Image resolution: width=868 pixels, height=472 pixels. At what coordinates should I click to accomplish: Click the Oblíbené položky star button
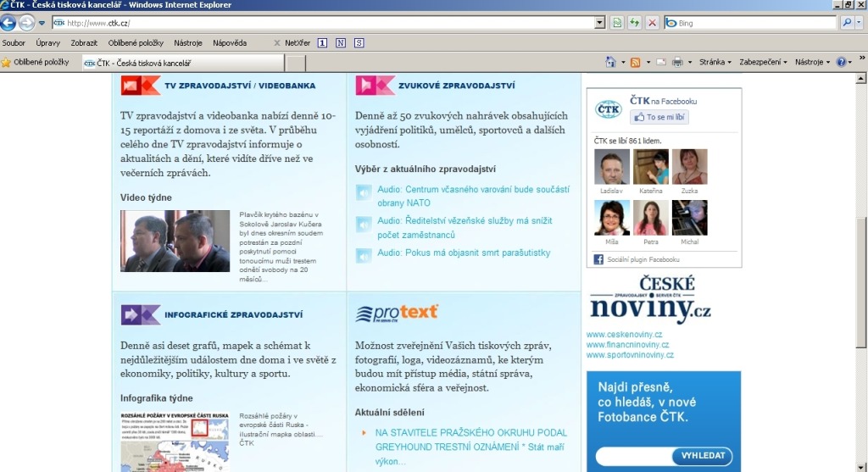[x=36, y=62]
